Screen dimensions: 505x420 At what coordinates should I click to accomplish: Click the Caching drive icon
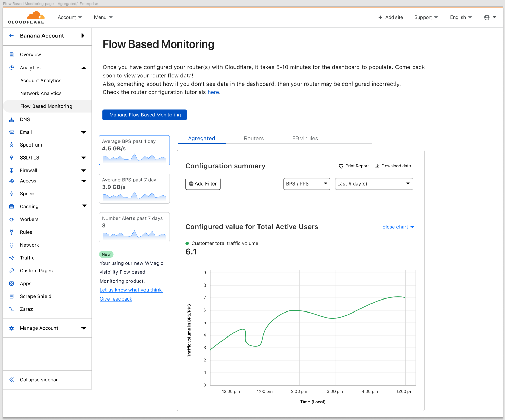[x=12, y=207]
